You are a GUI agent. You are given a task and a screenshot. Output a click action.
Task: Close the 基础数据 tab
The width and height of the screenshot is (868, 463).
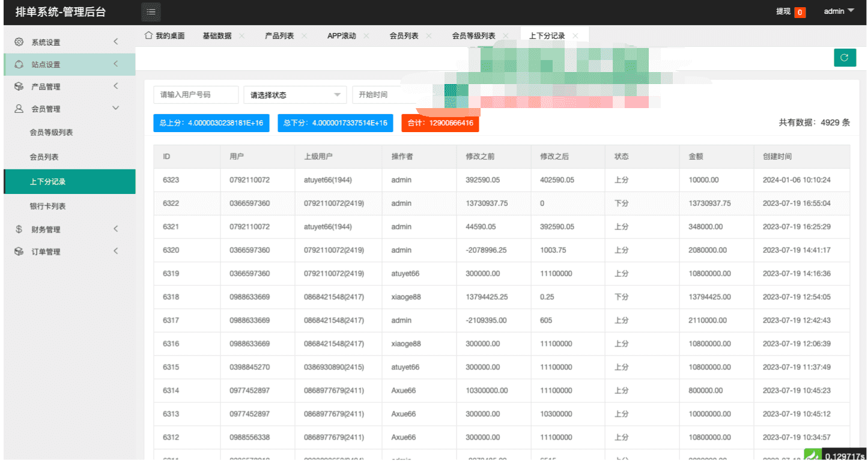(241, 36)
